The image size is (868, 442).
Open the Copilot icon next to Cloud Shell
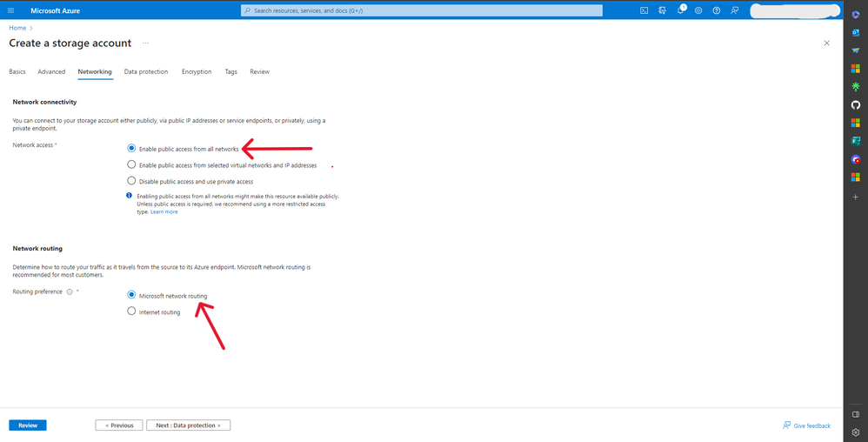662,10
